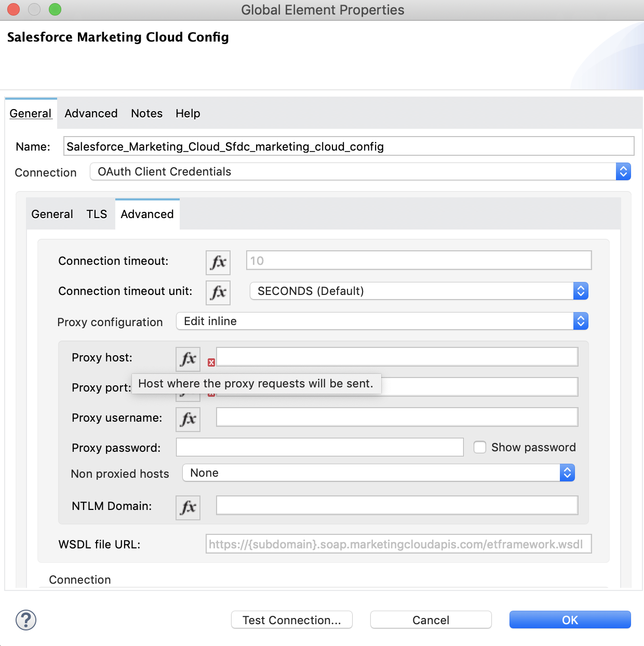Switch to the top-level Advanced tab
Viewport: 644px width, 646px height.
coord(90,113)
